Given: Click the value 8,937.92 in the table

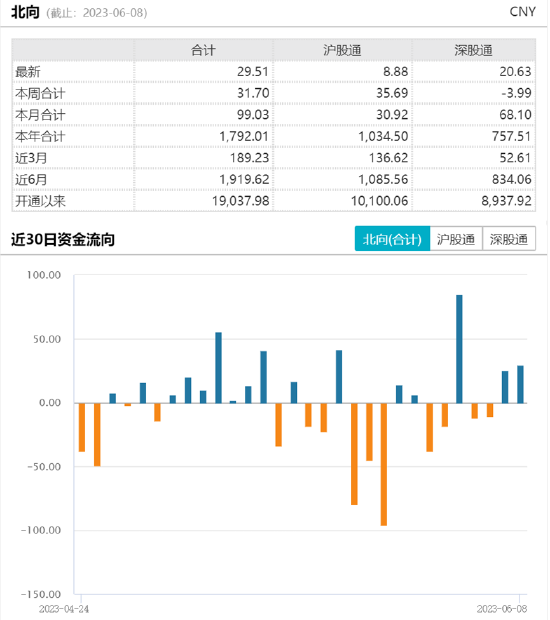Looking at the screenshot, I should coord(506,201).
